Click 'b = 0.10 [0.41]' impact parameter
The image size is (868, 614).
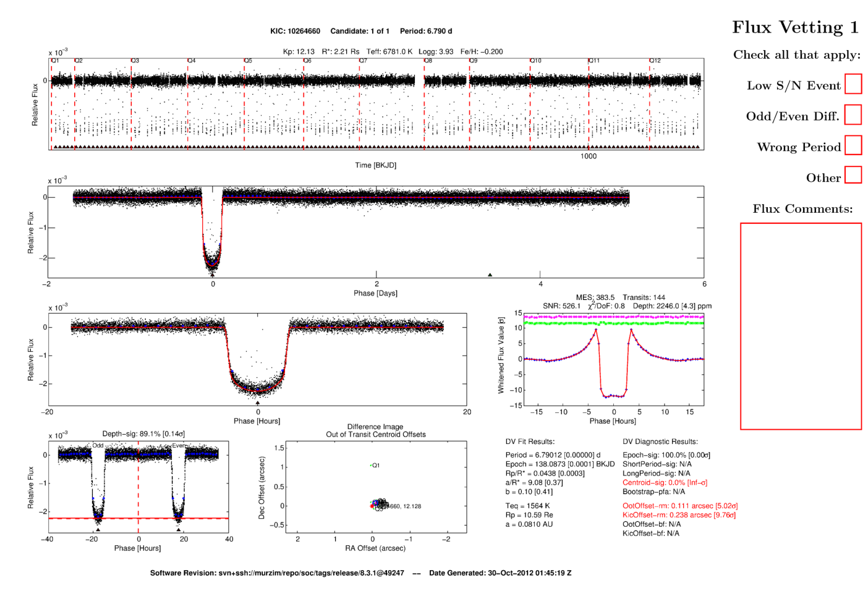pos(529,492)
